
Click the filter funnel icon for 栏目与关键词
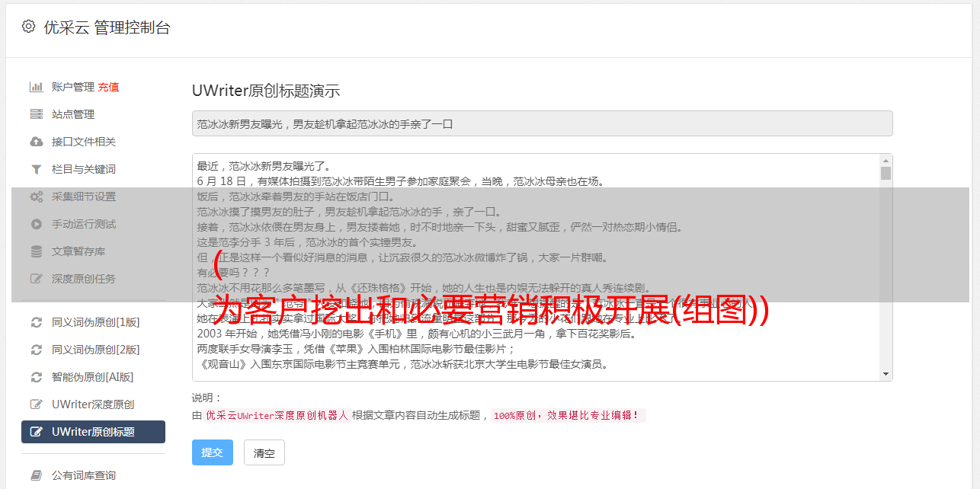36,169
